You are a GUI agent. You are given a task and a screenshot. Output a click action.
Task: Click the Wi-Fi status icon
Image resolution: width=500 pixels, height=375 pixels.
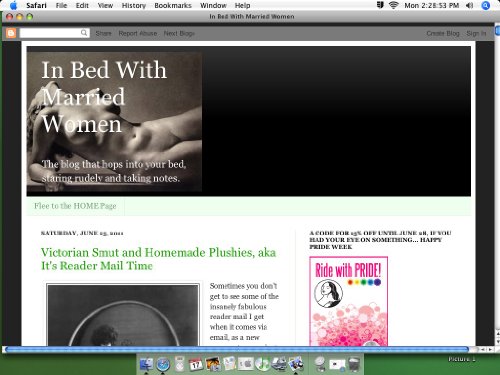coord(394,5)
